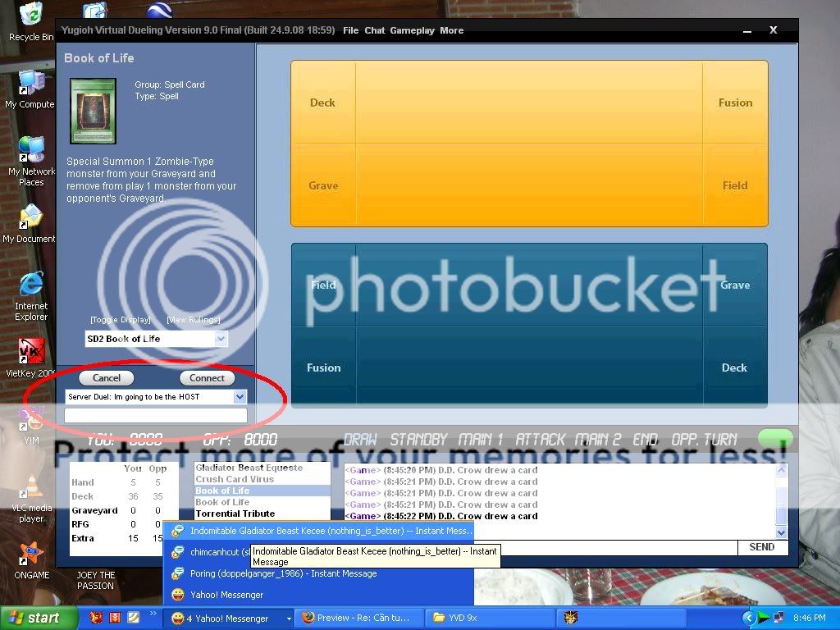Image resolution: width=840 pixels, height=630 pixels.
Task: Expand hidden system tray icons
Action: coord(748,619)
